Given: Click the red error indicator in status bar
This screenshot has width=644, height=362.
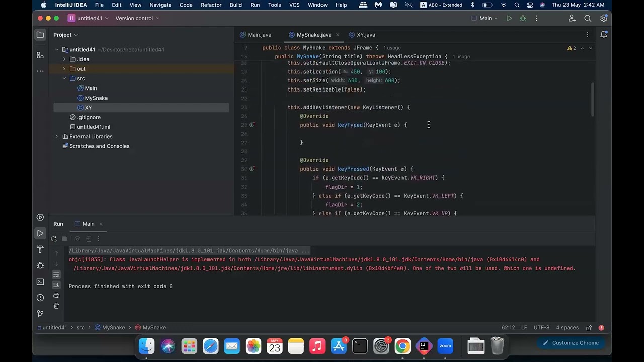Looking at the screenshot, I should (x=601, y=328).
